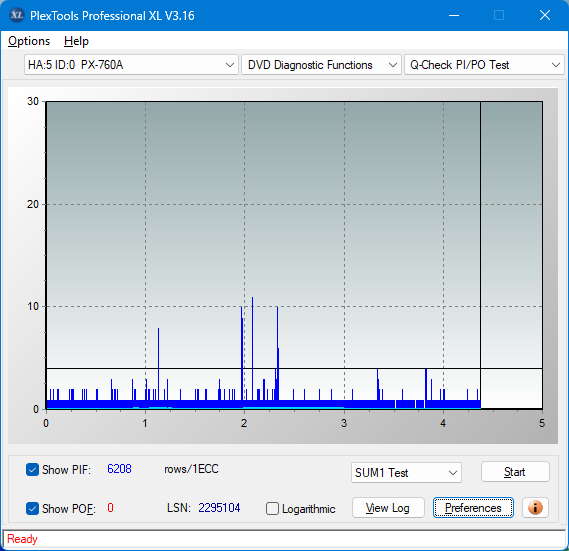
Task: Open the SUM1 Test dropdown
Action: (x=406, y=472)
